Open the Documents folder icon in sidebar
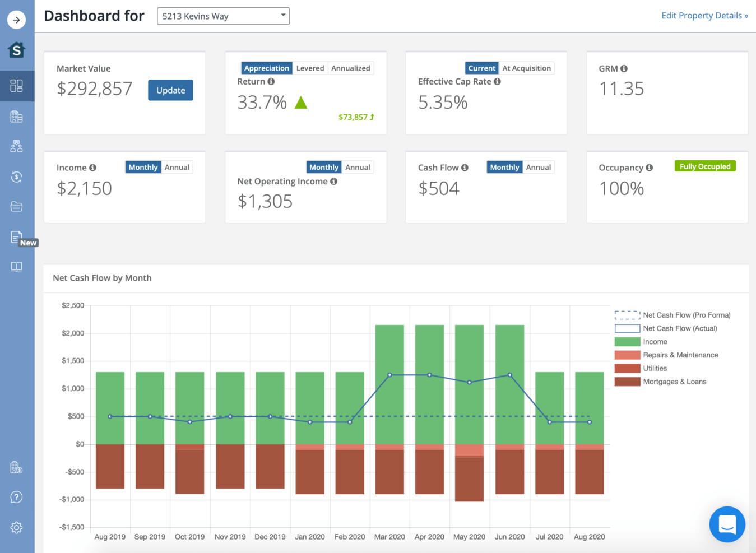This screenshot has height=553, width=756. [17, 206]
